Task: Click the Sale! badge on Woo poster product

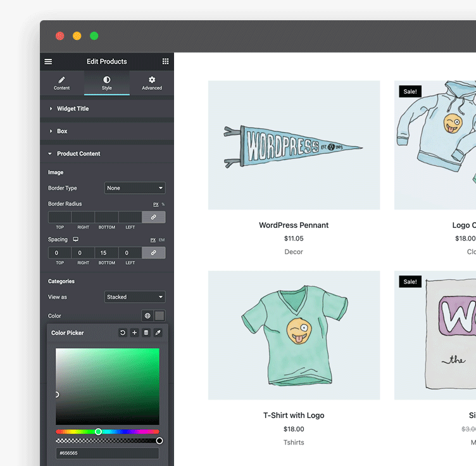Action: [x=410, y=281]
